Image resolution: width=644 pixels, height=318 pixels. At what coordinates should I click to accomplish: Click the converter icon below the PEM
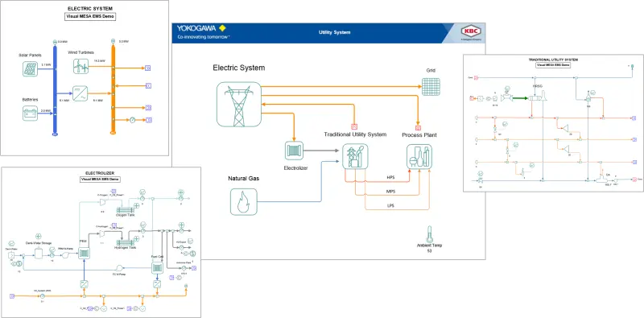click(x=84, y=284)
